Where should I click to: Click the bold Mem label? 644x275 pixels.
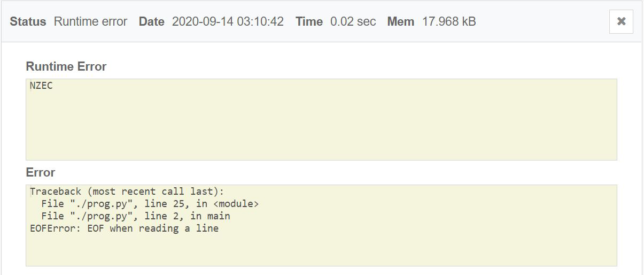[x=401, y=22]
